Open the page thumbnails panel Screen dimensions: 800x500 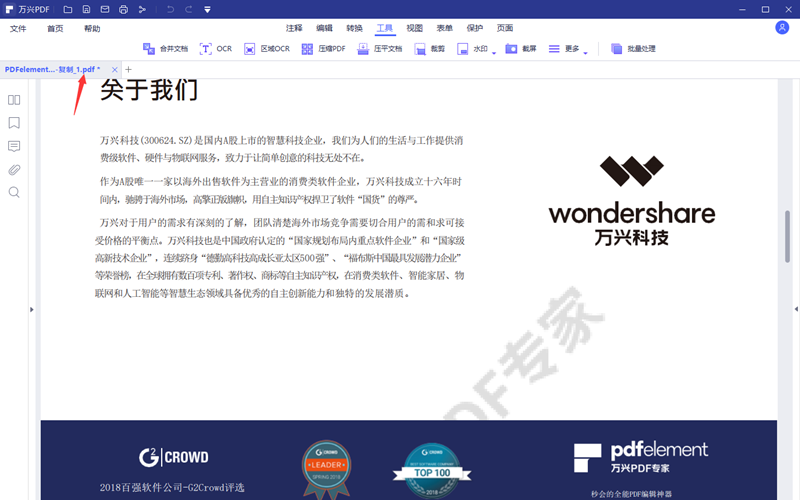14,100
